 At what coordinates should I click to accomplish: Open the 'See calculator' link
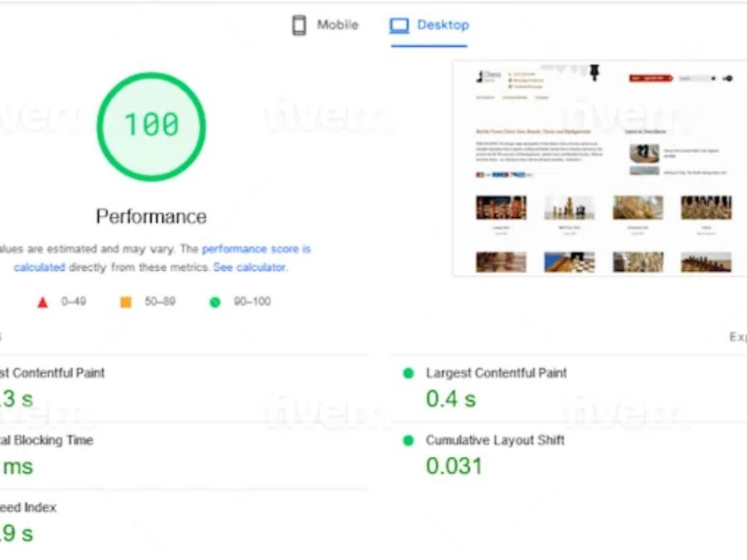(x=249, y=267)
